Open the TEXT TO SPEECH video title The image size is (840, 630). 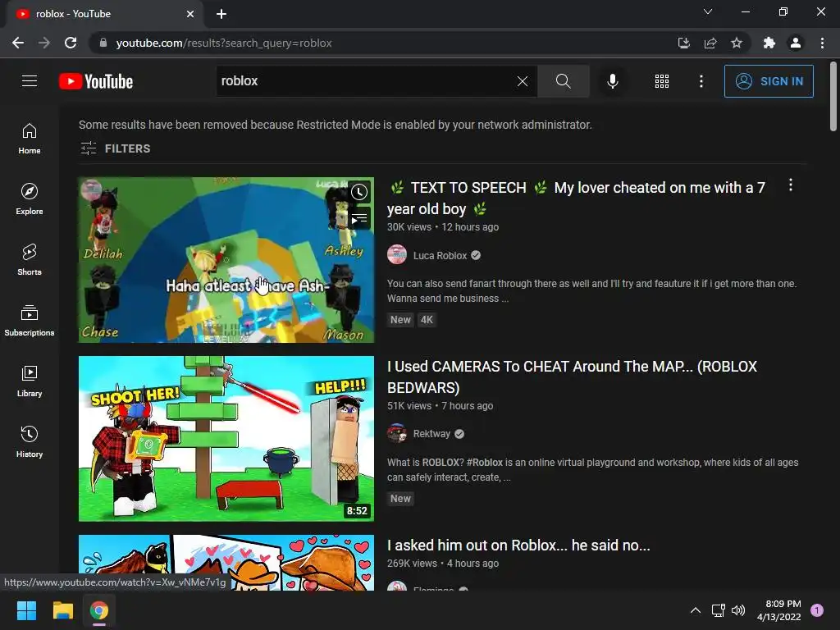(x=576, y=199)
